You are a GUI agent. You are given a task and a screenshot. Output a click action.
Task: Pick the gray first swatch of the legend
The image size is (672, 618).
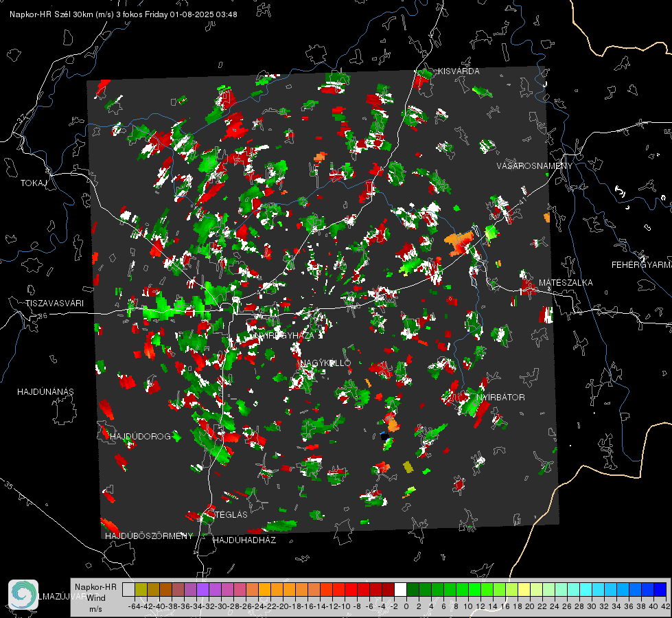(128, 590)
